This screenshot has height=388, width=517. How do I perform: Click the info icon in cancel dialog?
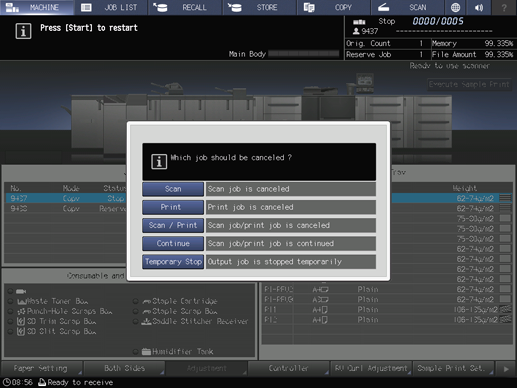coord(159,162)
